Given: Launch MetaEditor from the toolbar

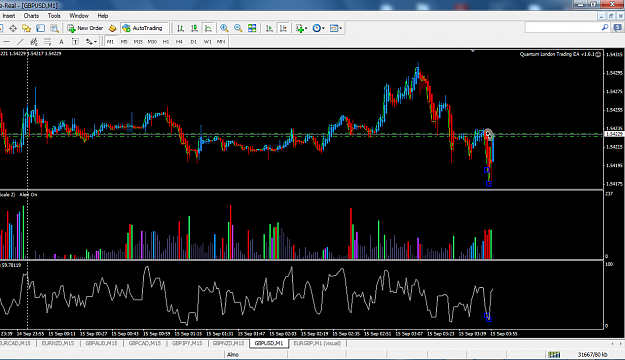Looking at the screenshot, I should point(113,28).
